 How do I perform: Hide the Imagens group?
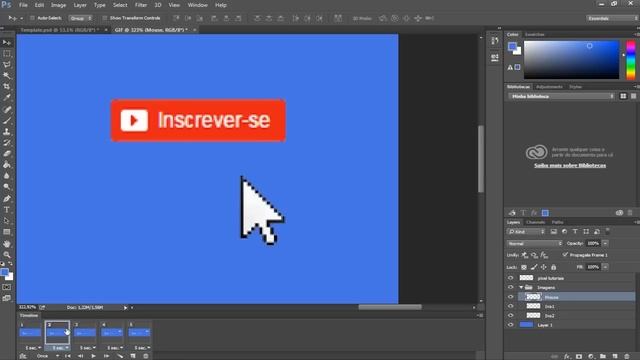tap(511, 287)
